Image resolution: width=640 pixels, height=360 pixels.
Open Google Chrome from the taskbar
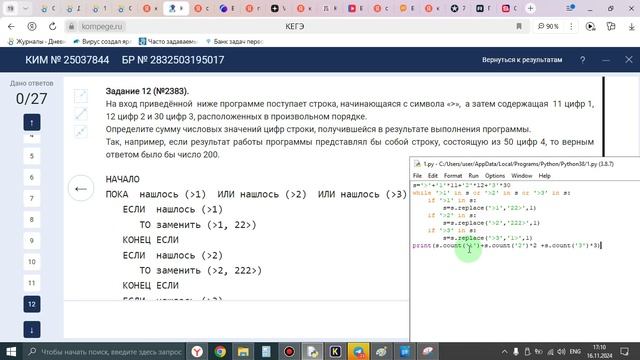click(x=220, y=351)
